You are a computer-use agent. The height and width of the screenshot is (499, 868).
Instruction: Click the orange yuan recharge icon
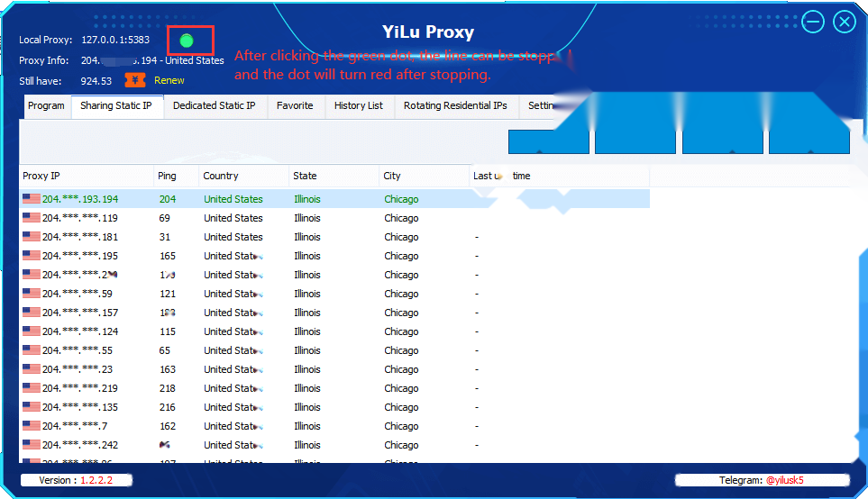click(x=134, y=81)
